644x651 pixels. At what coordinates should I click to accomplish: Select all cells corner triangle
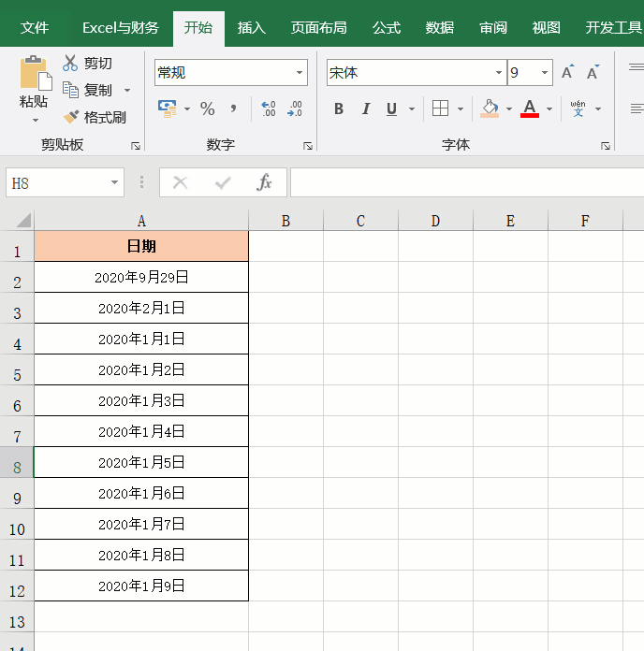pos(23,220)
